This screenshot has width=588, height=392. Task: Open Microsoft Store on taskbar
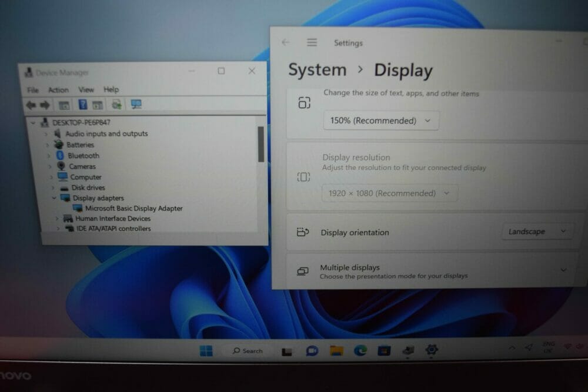(x=384, y=350)
